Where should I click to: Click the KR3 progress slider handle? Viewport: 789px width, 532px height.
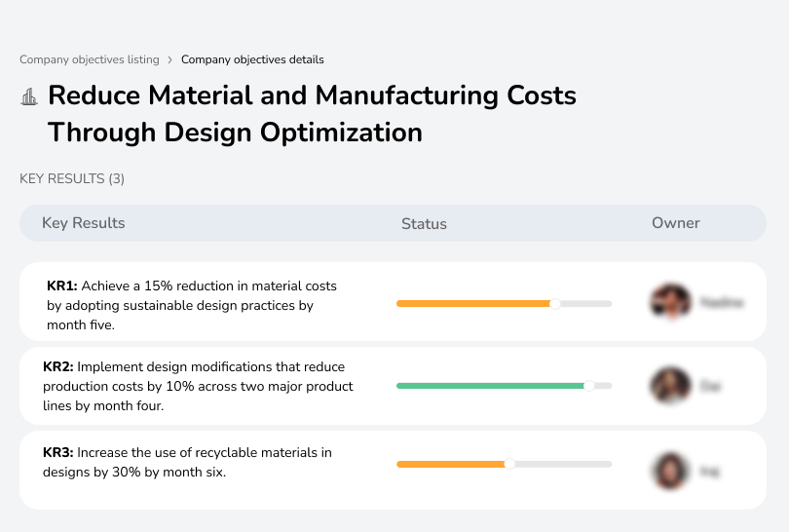point(508,465)
